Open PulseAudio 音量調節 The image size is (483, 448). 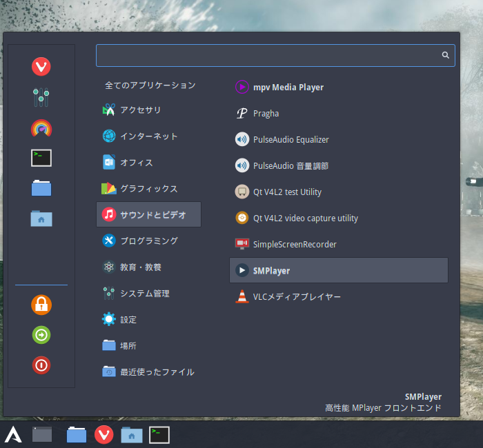pyautogui.click(x=339, y=165)
